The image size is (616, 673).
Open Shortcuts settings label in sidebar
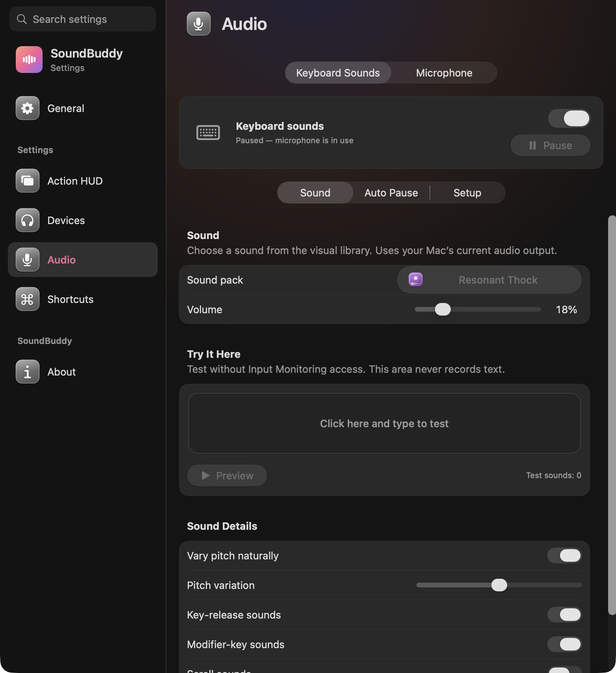coord(71,299)
